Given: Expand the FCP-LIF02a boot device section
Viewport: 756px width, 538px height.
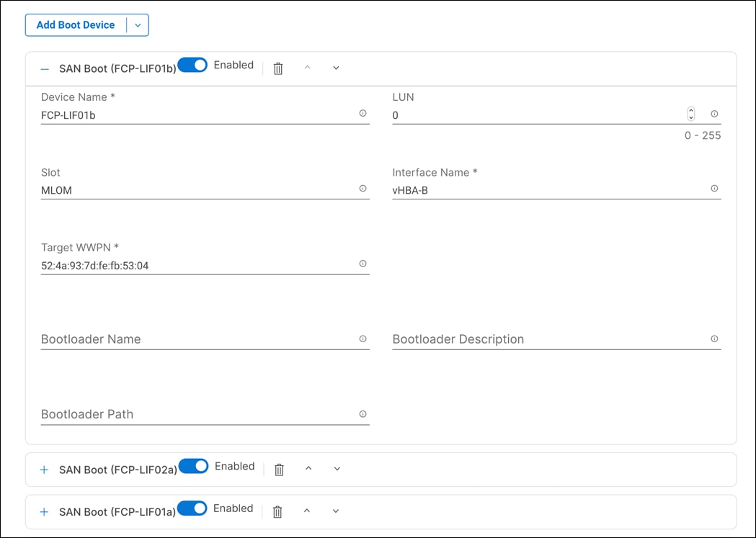Looking at the screenshot, I should [44, 470].
